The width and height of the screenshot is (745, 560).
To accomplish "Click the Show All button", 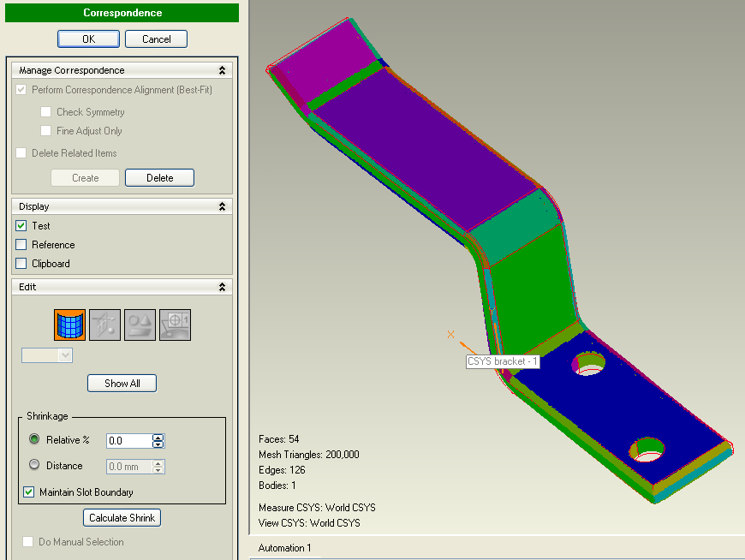I will tap(122, 383).
